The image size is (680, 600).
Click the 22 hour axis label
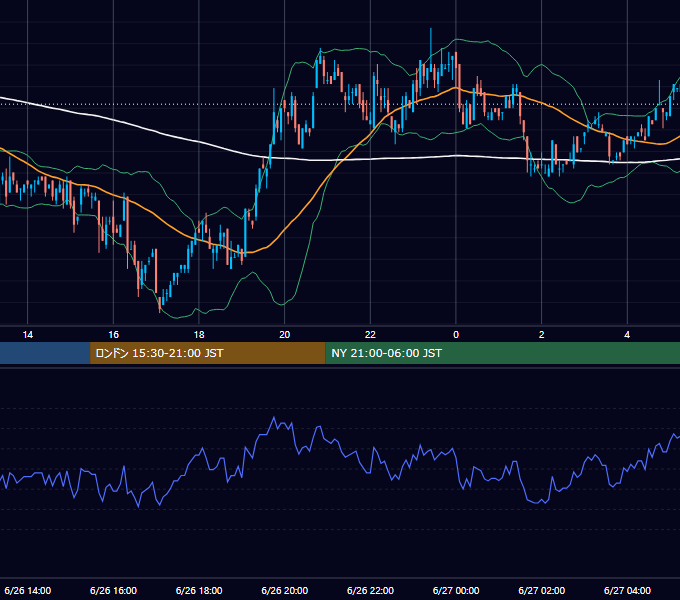[370, 335]
